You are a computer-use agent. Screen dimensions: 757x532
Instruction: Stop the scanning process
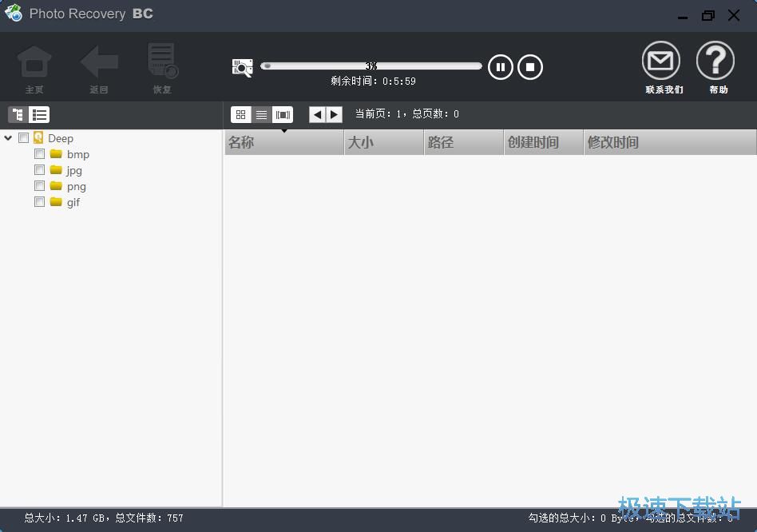pos(530,67)
